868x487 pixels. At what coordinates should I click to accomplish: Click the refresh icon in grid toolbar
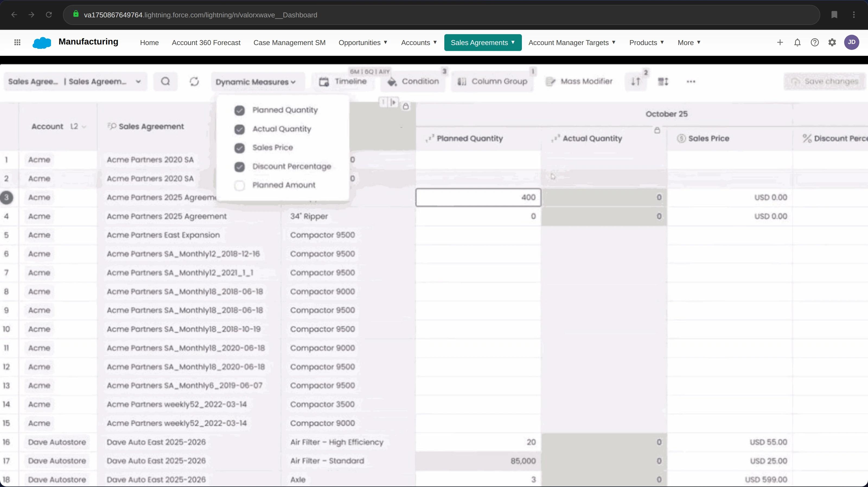tap(194, 82)
